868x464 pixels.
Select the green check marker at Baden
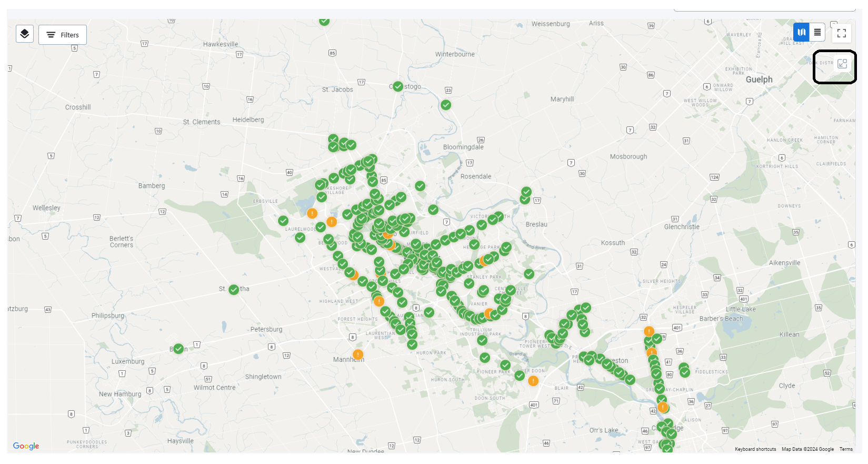[178, 349]
